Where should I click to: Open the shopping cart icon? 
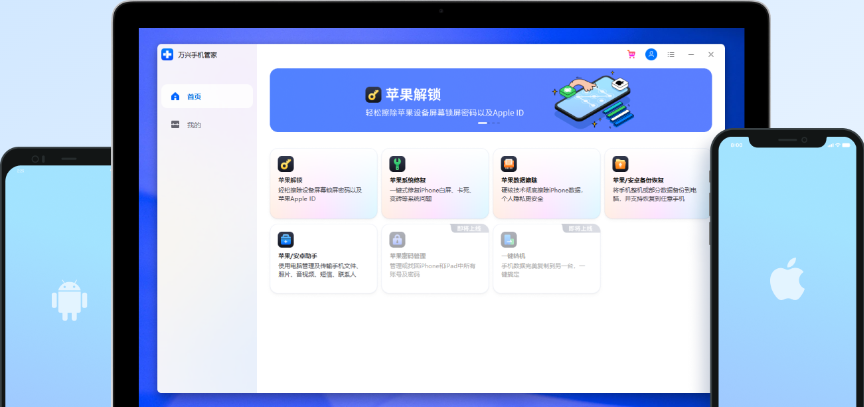pyautogui.click(x=631, y=54)
